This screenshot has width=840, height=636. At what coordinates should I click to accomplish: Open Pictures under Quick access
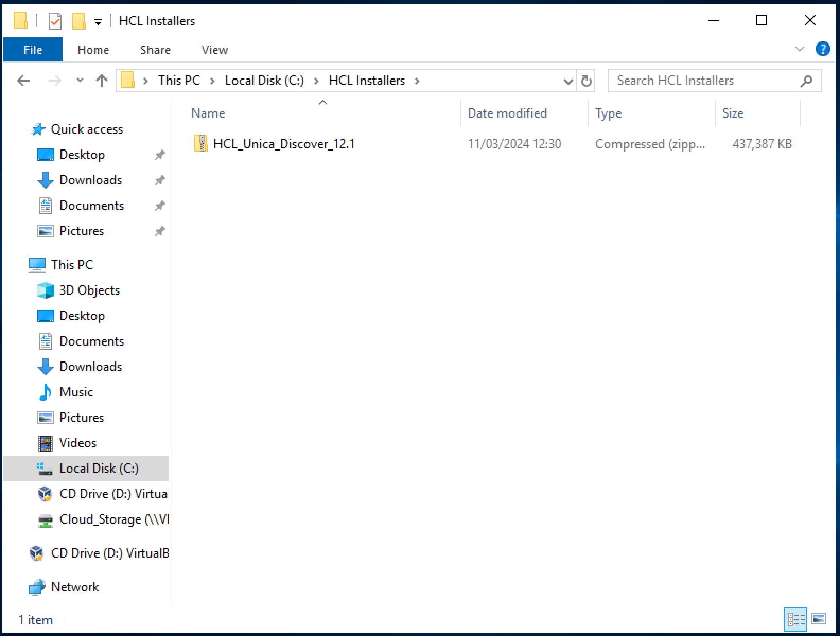pyautogui.click(x=82, y=231)
